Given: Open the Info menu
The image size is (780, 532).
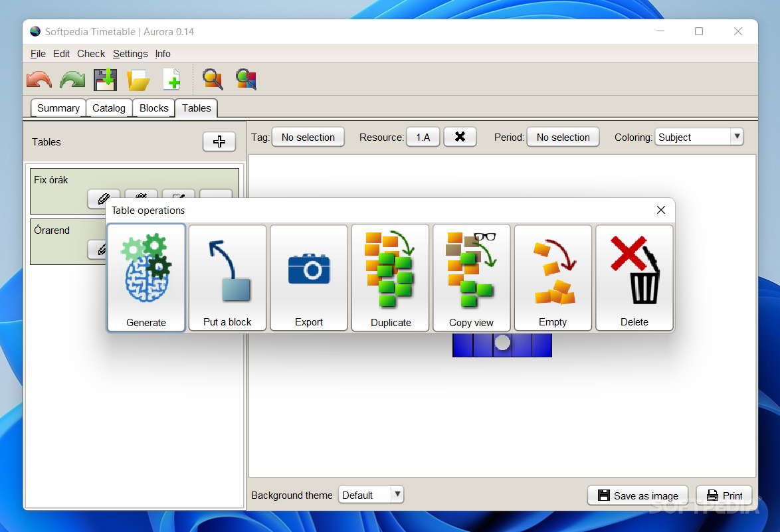Looking at the screenshot, I should (x=163, y=54).
